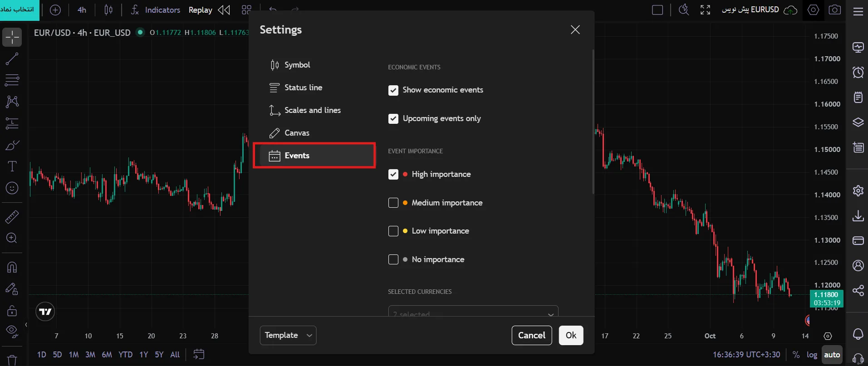868x366 pixels.
Task: Open the timezone selector UTC+3:30
Action: (746, 355)
